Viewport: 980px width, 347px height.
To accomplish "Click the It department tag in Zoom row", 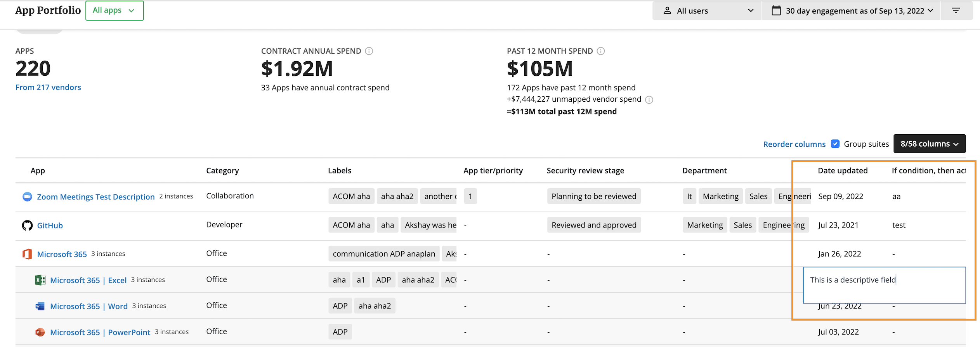I will coord(689,196).
